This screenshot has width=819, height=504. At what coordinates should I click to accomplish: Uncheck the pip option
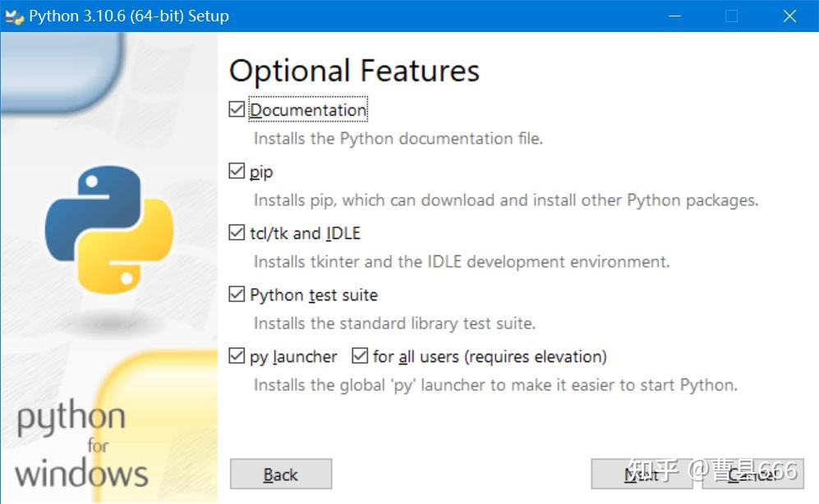(237, 171)
